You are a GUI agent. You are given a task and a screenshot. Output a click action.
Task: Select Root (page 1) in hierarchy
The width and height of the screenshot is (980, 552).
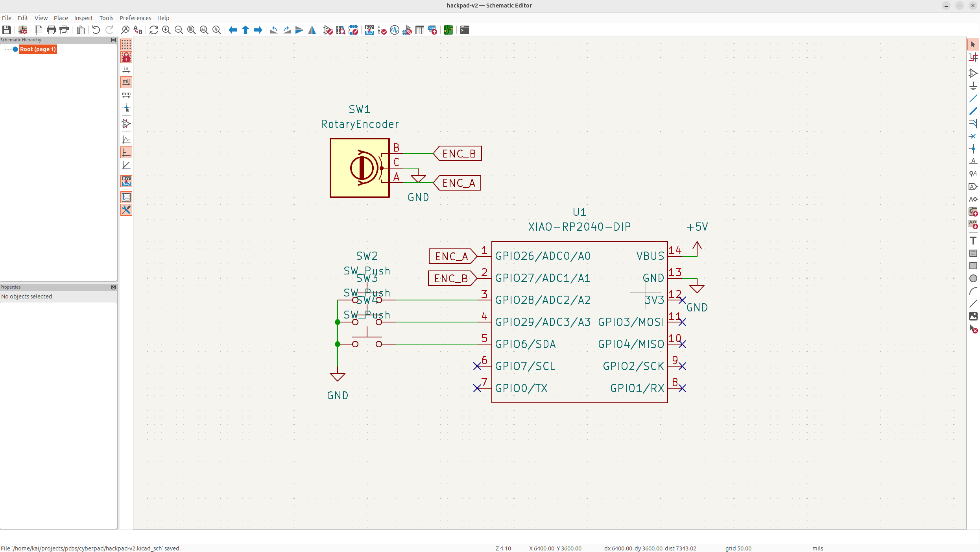tap(38, 49)
